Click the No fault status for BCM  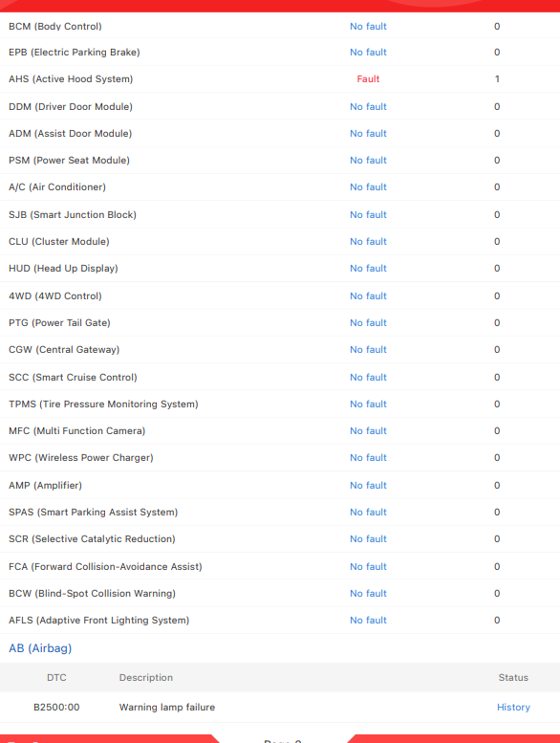(368, 27)
